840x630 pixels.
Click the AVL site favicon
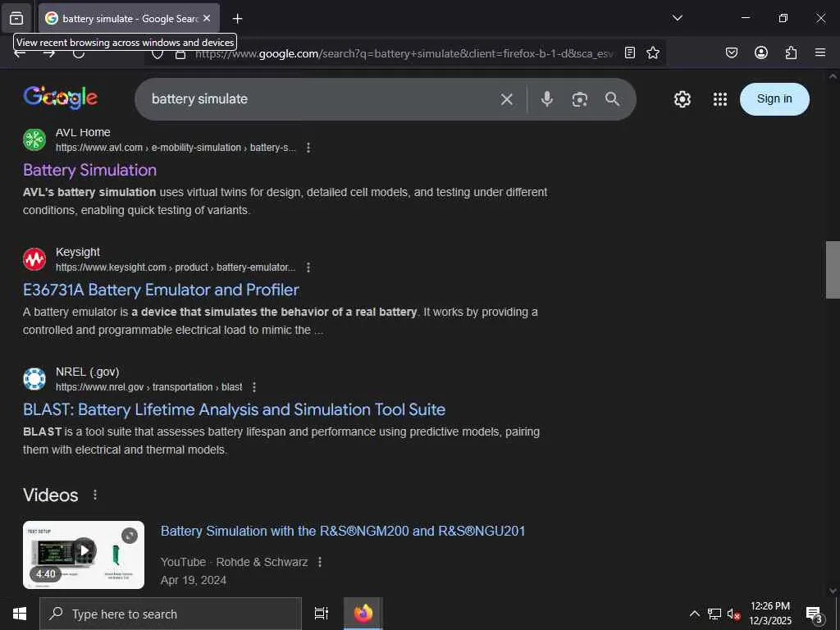coord(34,139)
